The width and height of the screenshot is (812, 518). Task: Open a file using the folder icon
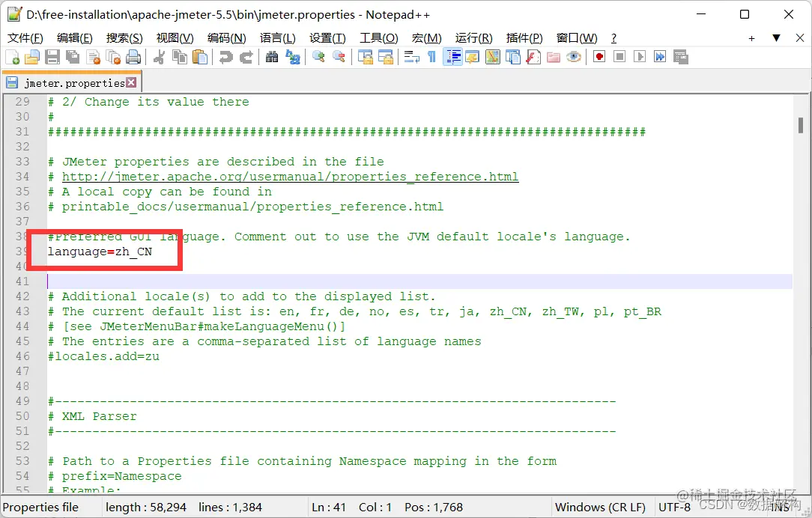tap(32, 57)
